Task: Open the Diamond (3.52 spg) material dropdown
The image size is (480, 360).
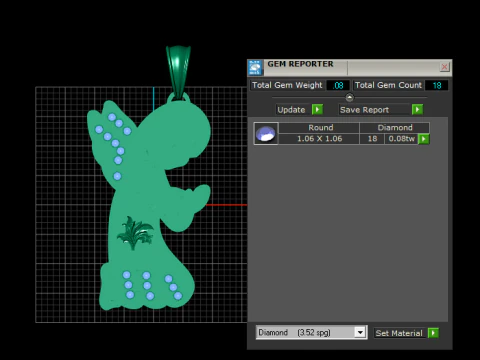Action: click(311, 333)
